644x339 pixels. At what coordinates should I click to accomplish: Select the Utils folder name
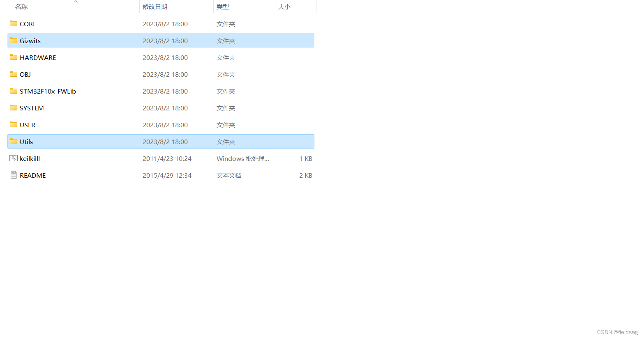click(x=26, y=142)
